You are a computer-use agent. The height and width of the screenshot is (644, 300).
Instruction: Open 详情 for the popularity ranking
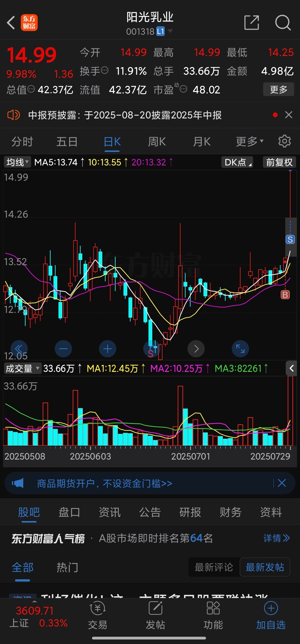[x=277, y=538]
